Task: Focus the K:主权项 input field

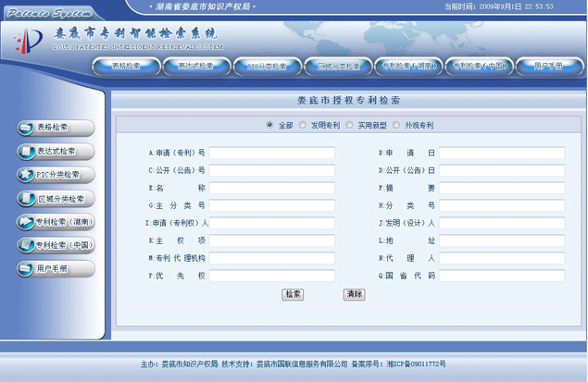Action: point(272,240)
